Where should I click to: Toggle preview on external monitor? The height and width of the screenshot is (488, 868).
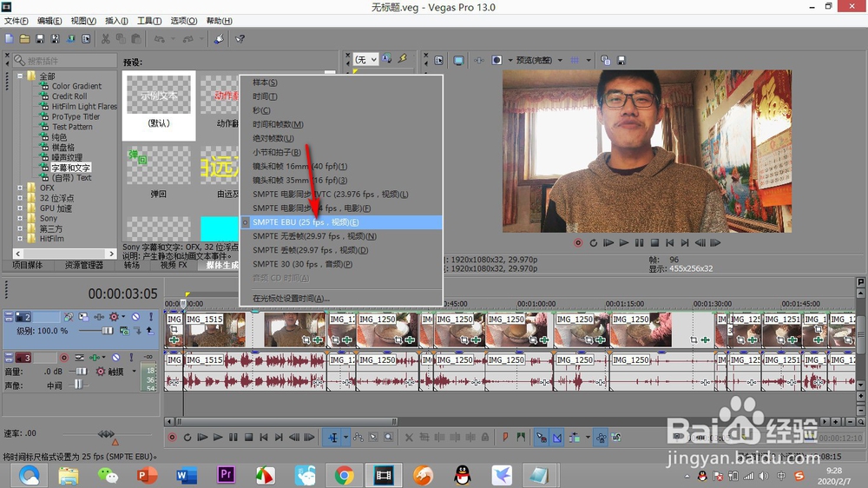[x=458, y=60]
